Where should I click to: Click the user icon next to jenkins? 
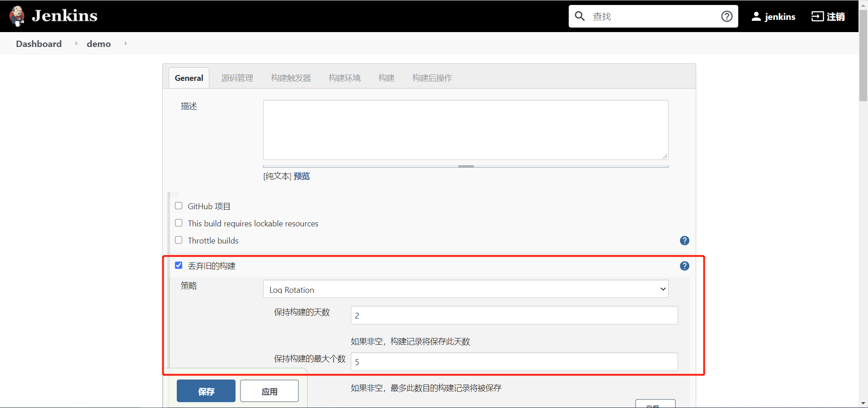[756, 16]
